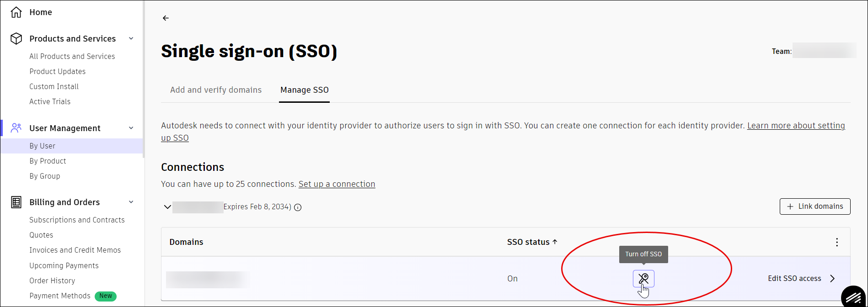Click the back arrow icon
This screenshot has width=868, height=307.
click(x=166, y=18)
